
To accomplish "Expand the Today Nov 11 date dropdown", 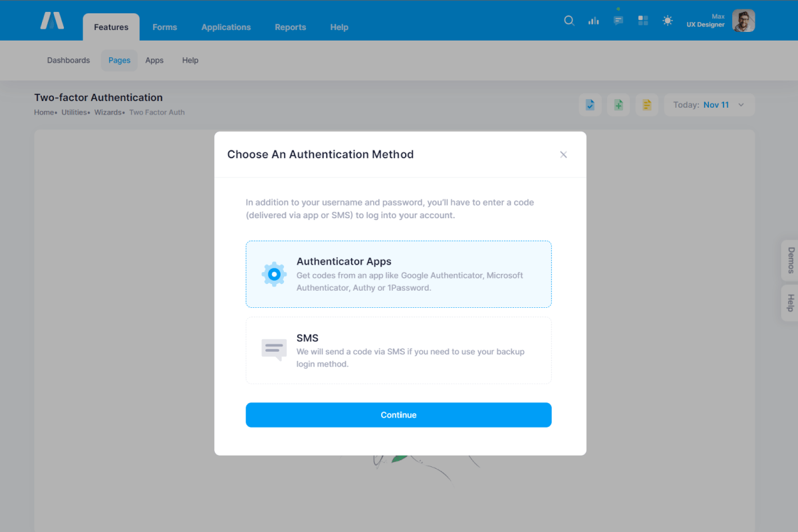I will point(709,105).
